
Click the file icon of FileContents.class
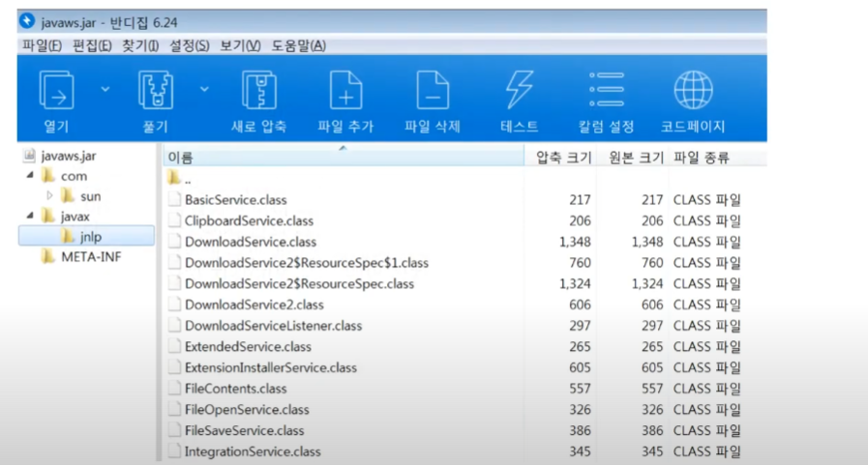point(174,389)
